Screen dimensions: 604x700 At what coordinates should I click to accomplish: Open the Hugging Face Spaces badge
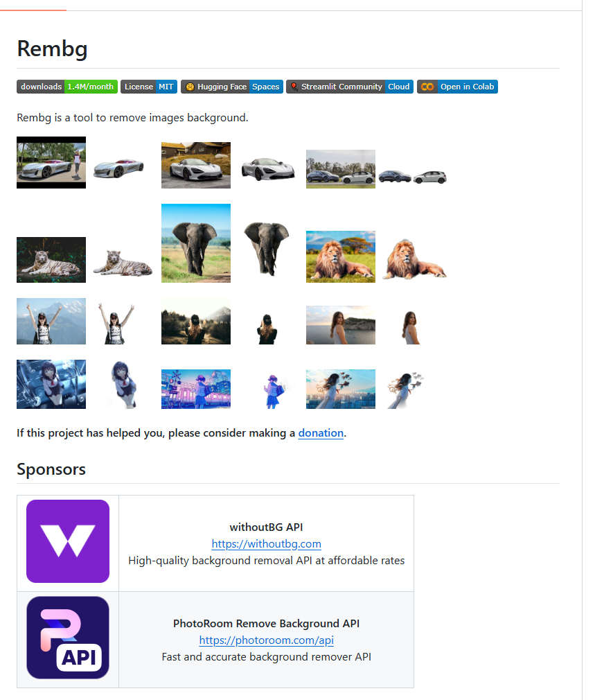point(232,87)
